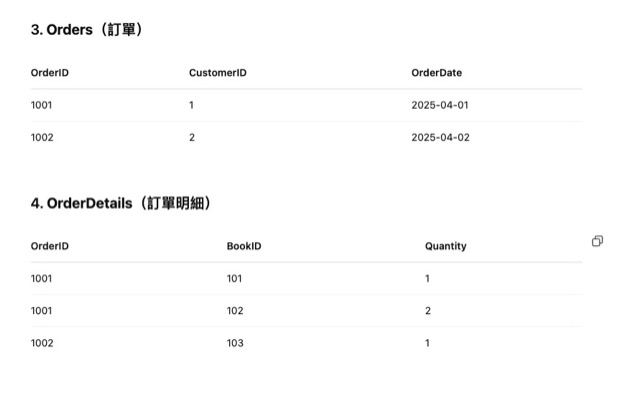Image resolution: width=640 pixels, height=402 pixels.
Task: Select order date 2025-04-01 cell
Action: (440, 105)
